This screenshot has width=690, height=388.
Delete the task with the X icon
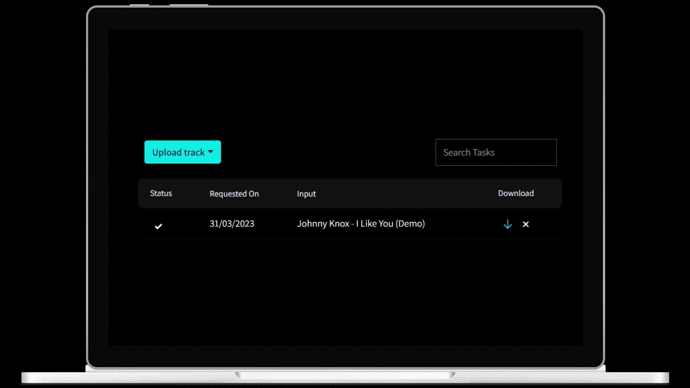(x=525, y=224)
